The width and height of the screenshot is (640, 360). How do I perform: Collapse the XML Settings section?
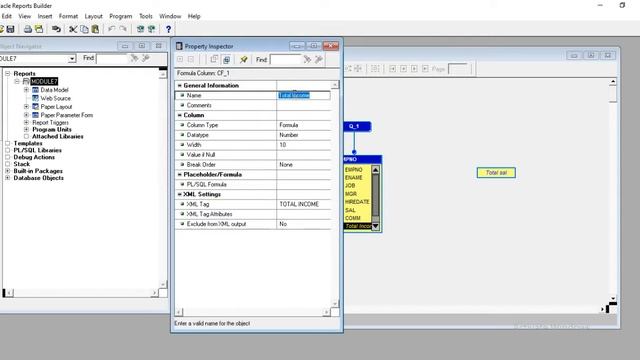click(180, 194)
